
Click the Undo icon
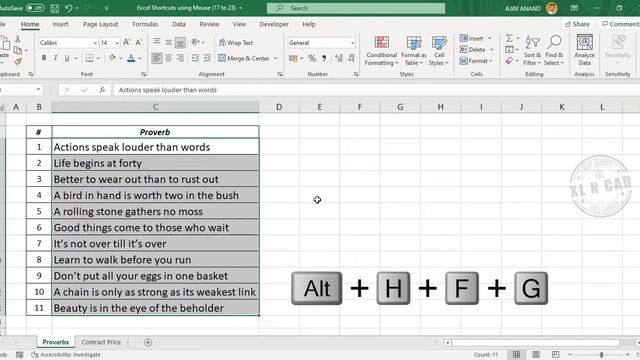[x=69, y=8]
